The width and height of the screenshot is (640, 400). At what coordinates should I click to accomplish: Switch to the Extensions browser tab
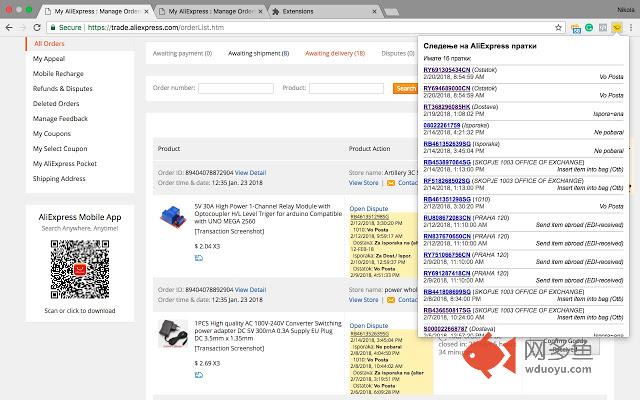[298, 11]
